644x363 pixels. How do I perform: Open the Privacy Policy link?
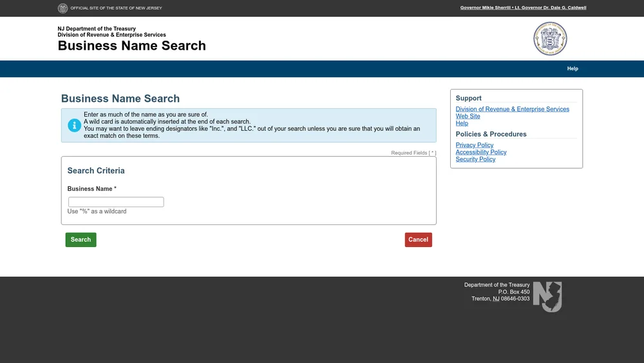(475, 145)
